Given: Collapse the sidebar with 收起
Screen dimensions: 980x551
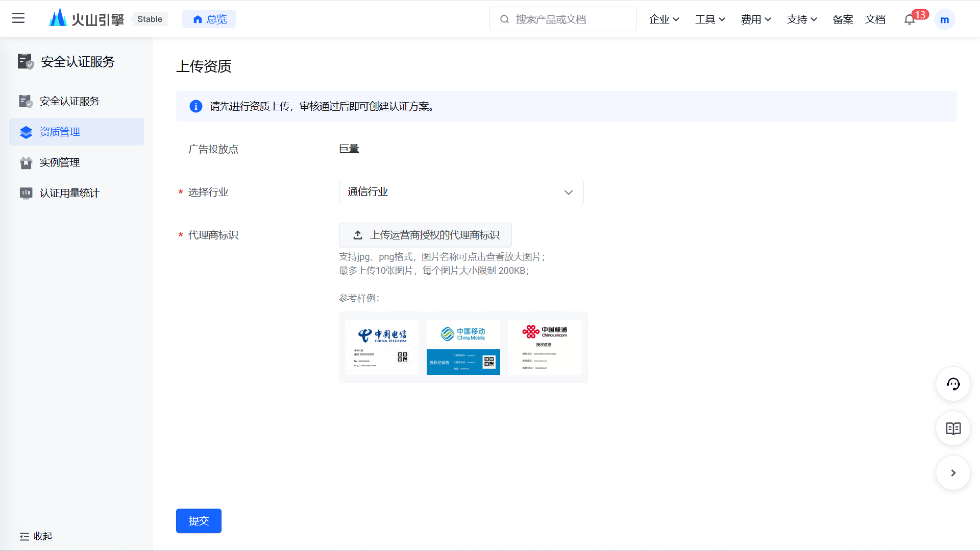Looking at the screenshot, I should coord(36,536).
